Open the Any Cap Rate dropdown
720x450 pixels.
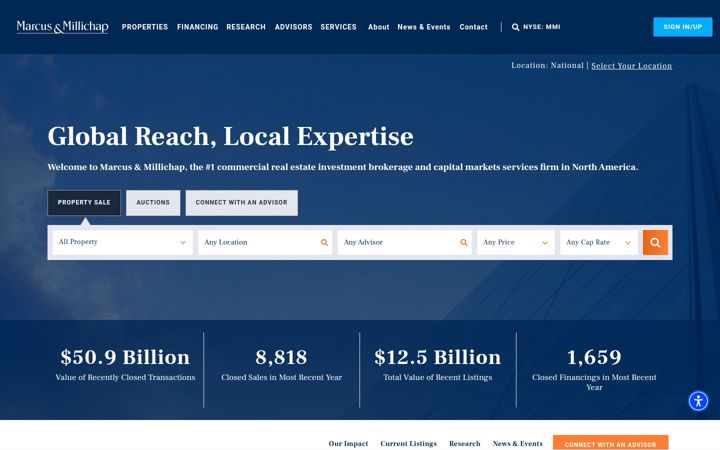599,242
